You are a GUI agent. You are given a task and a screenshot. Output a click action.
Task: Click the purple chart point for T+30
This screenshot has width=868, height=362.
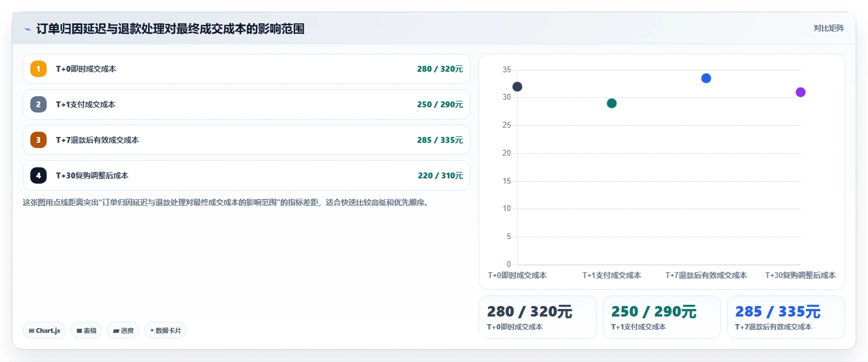pyautogui.click(x=800, y=92)
